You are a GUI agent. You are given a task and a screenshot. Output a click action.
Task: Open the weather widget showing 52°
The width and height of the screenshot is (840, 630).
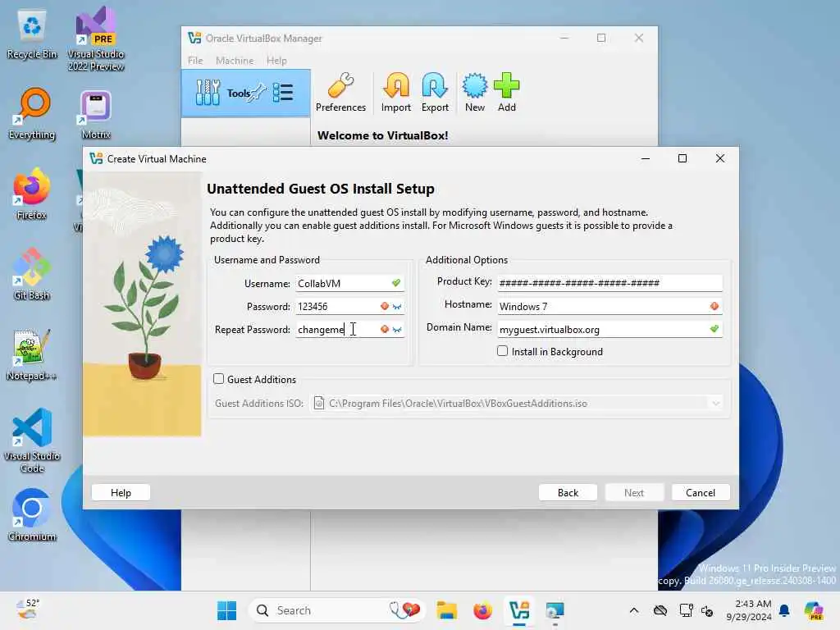pos(28,610)
